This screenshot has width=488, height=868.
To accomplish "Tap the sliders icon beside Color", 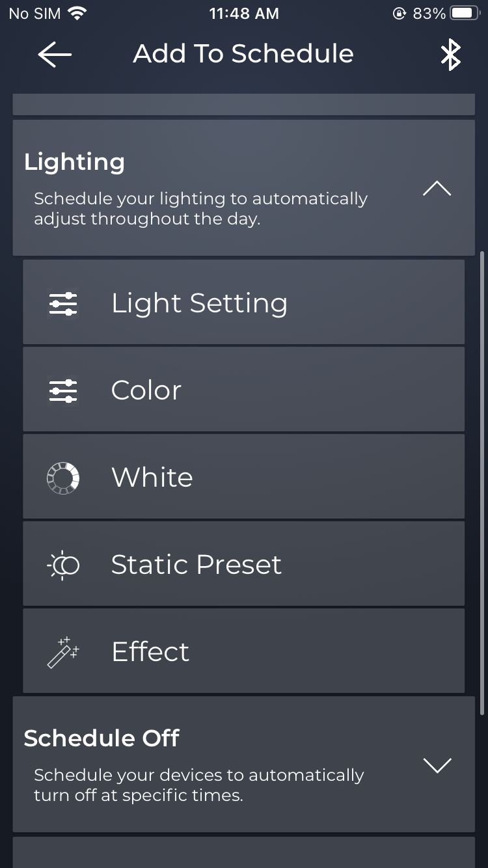I will 63,391.
